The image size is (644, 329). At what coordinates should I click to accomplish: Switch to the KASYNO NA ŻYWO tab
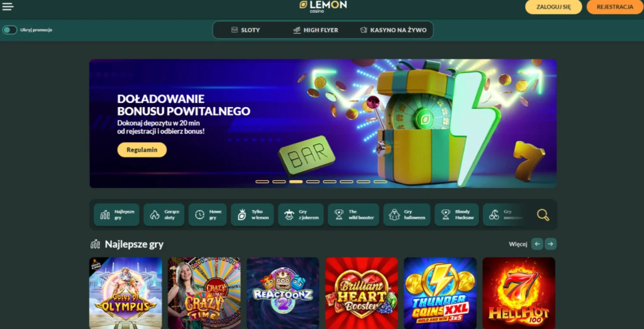click(x=393, y=30)
